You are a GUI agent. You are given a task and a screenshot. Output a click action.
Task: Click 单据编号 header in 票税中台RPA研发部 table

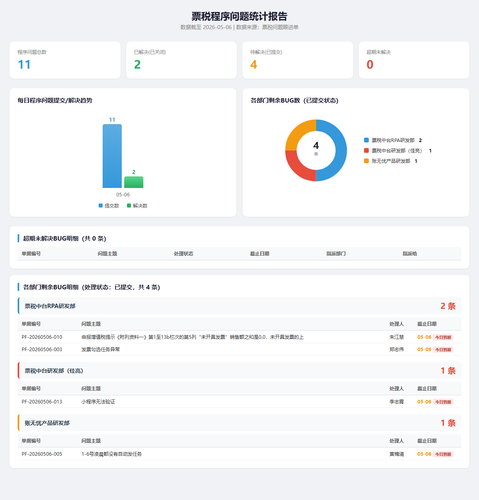pos(31,324)
